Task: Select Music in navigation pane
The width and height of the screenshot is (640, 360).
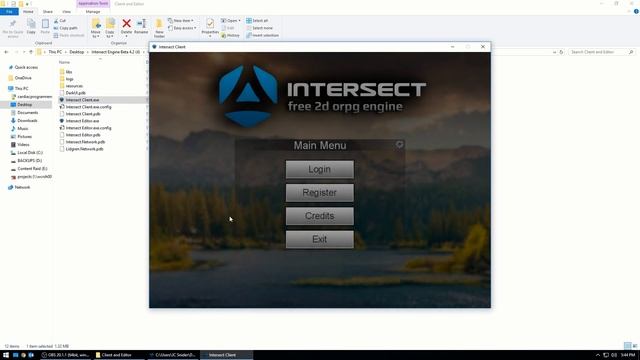Action: click(x=22, y=129)
